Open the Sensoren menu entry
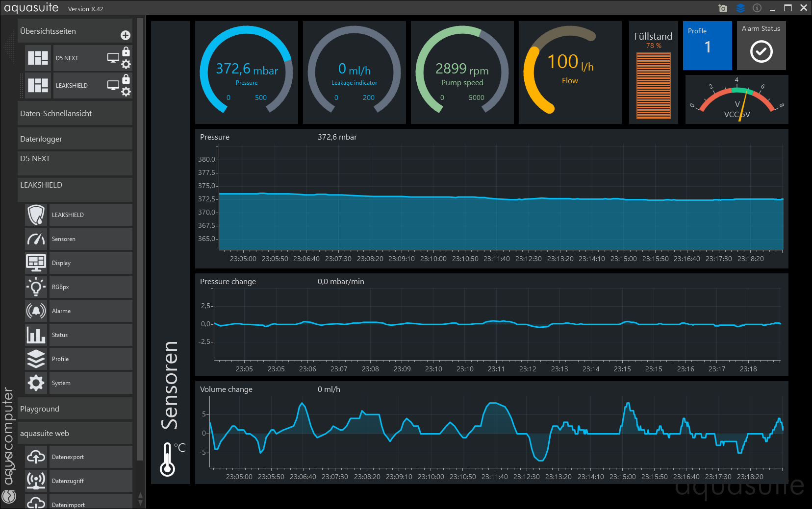The width and height of the screenshot is (812, 509). tap(91, 239)
